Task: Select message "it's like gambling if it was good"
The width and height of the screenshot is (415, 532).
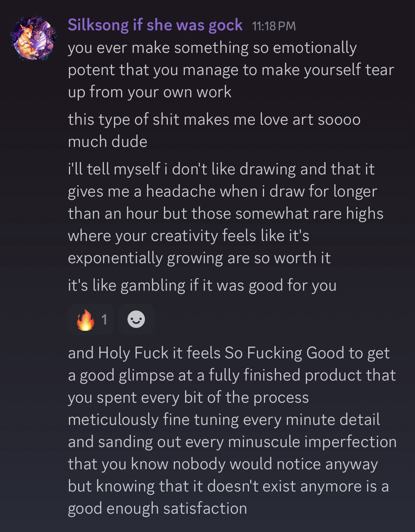Action: [x=202, y=285]
